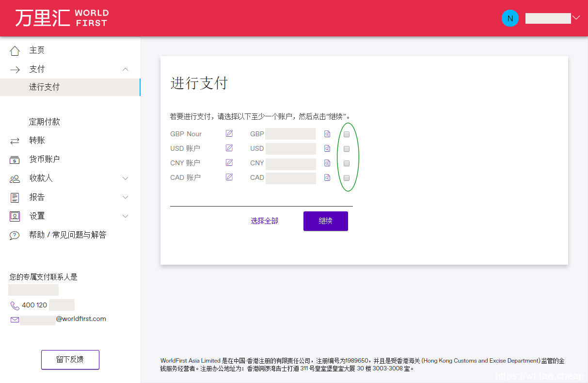Click the currency account icon beside 货币账户

click(x=15, y=160)
